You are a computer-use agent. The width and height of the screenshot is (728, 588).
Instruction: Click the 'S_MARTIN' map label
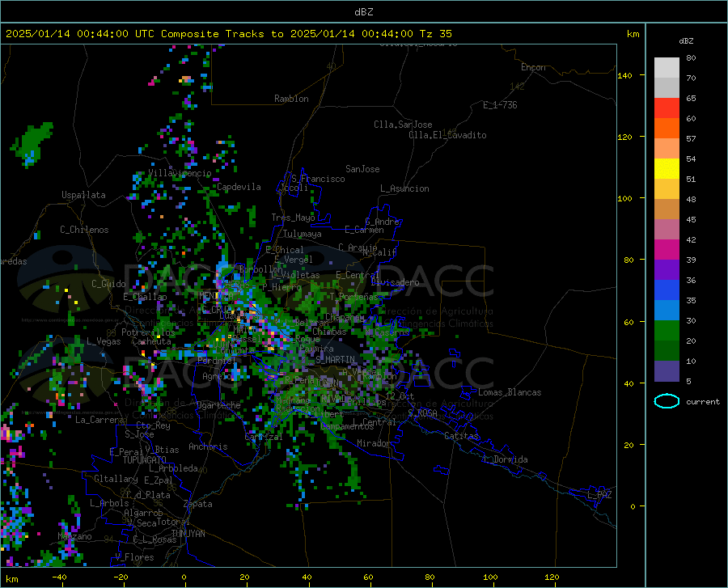coord(335,360)
